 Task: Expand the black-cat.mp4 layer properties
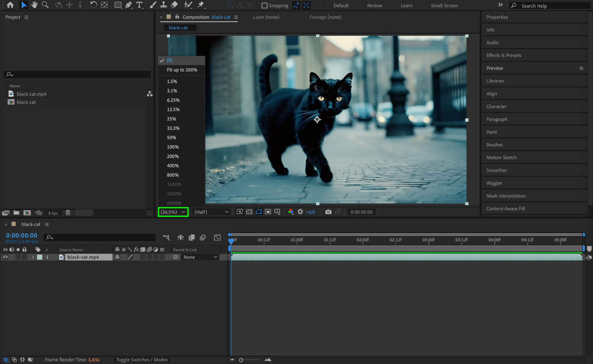click(33, 257)
